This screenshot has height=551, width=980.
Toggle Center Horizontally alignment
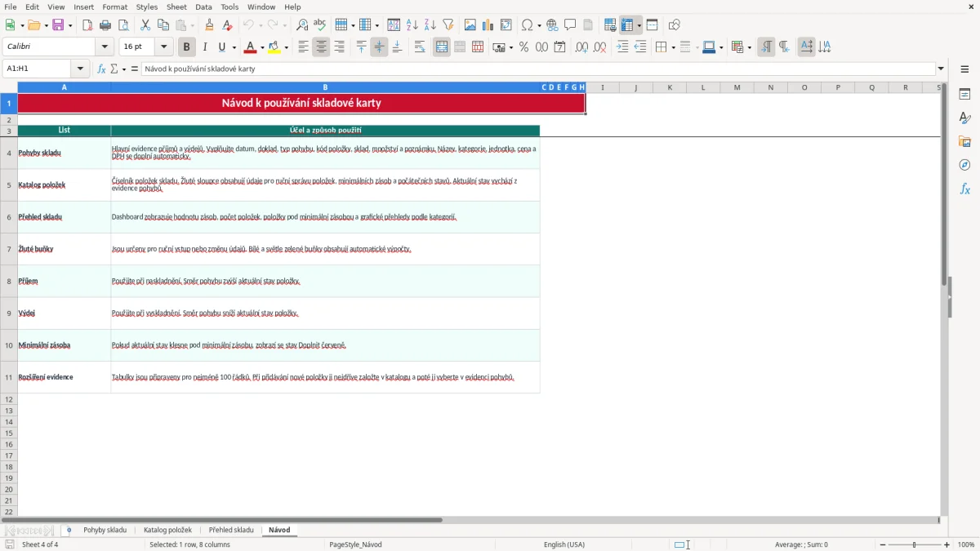321,47
